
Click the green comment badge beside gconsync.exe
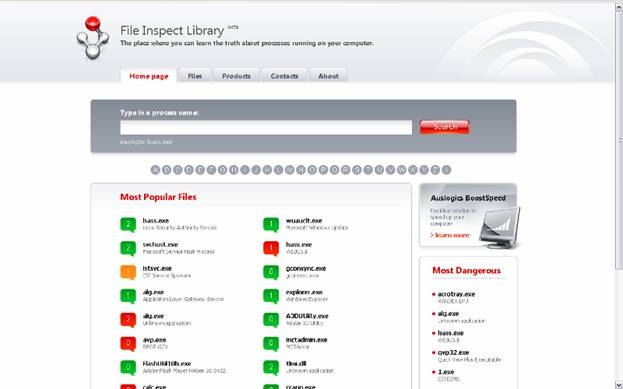(x=271, y=272)
